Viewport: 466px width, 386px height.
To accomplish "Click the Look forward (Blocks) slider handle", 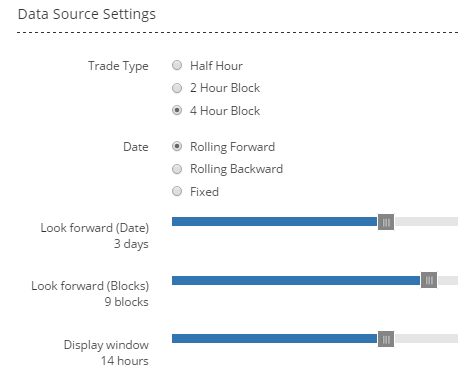I will [429, 280].
